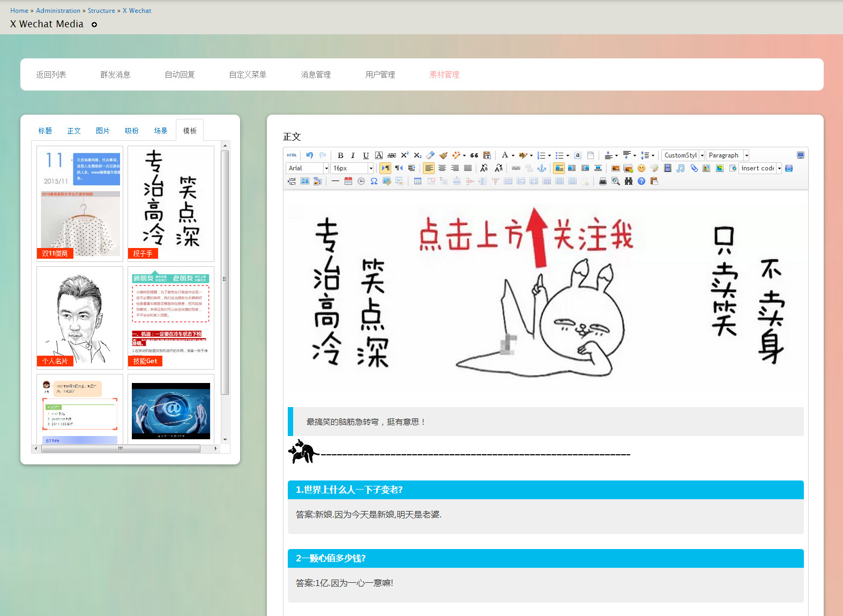Image resolution: width=843 pixels, height=616 pixels.
Task: Insert a music audio file
Action: [681, 168]
